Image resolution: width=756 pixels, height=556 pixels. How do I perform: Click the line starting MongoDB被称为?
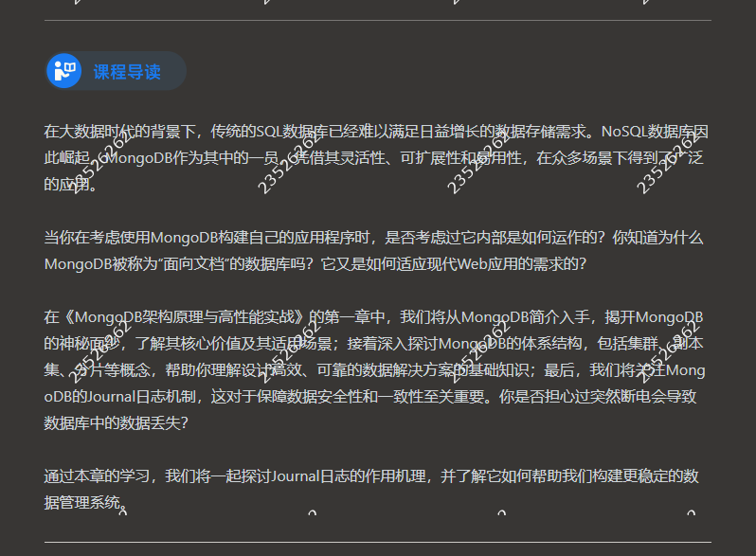(x=315, y=264)
